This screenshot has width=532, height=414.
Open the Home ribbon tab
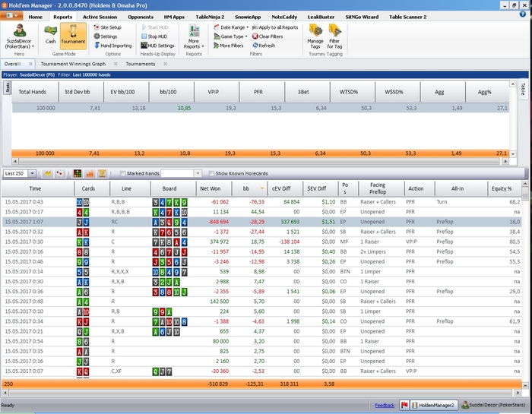tap(35, 17)
